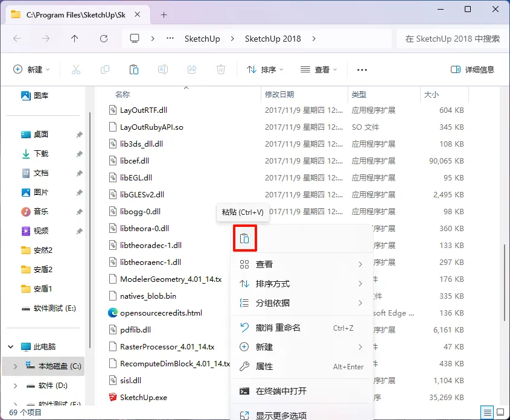Switch to large thumbnails view icon in the status bar
Screen dimensions: 510x420
(x=500, y=413)
